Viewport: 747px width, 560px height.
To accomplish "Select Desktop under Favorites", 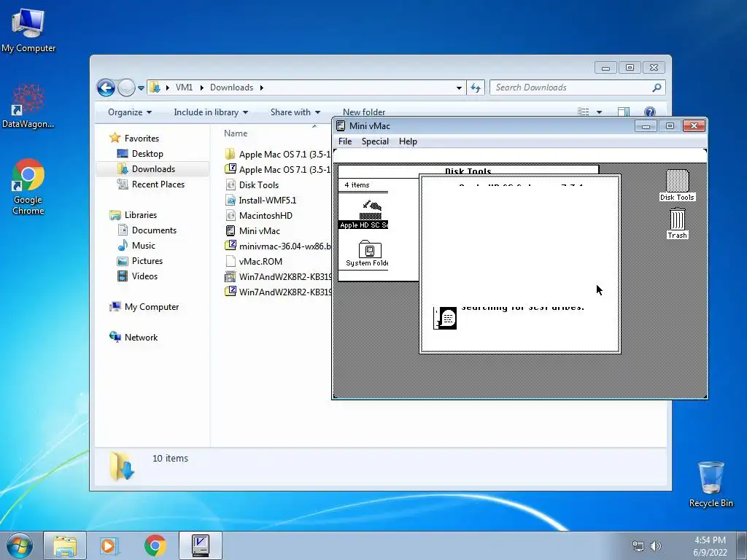I will (x=147, y=154).
